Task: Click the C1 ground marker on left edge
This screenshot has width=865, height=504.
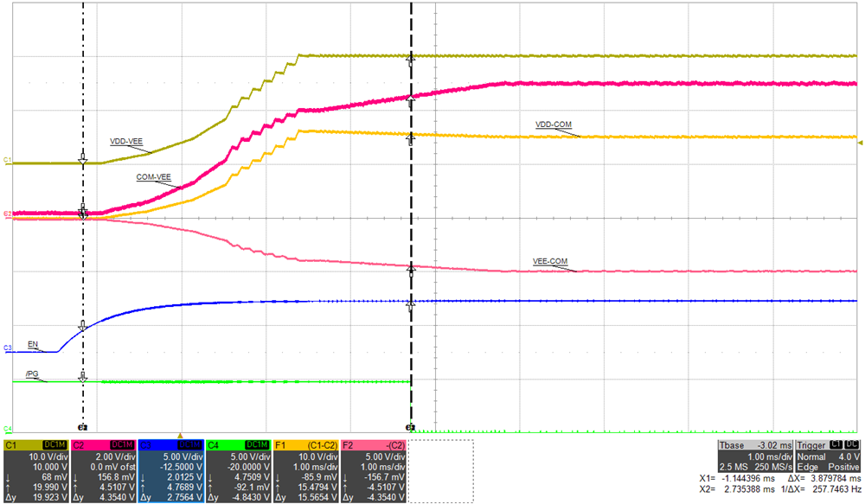Action: [x=7, y=162]
